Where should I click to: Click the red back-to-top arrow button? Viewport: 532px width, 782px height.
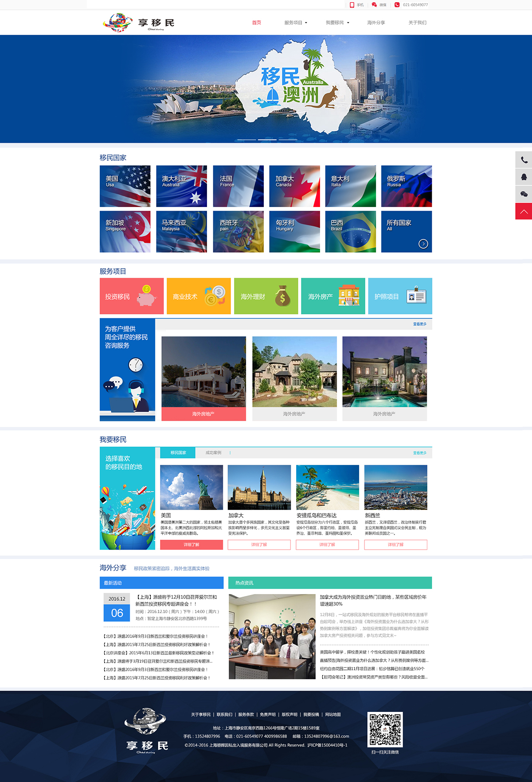[524, 211]
